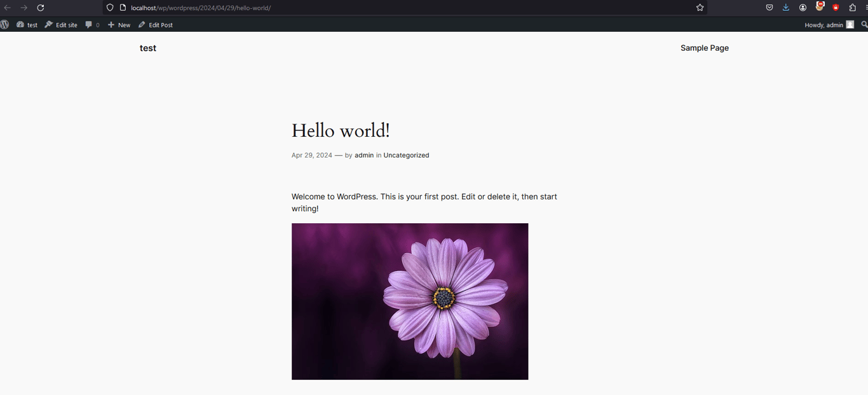This screenshot has width=868, height=395.
Task: Open the browser application menu
Action: [865, 8]
